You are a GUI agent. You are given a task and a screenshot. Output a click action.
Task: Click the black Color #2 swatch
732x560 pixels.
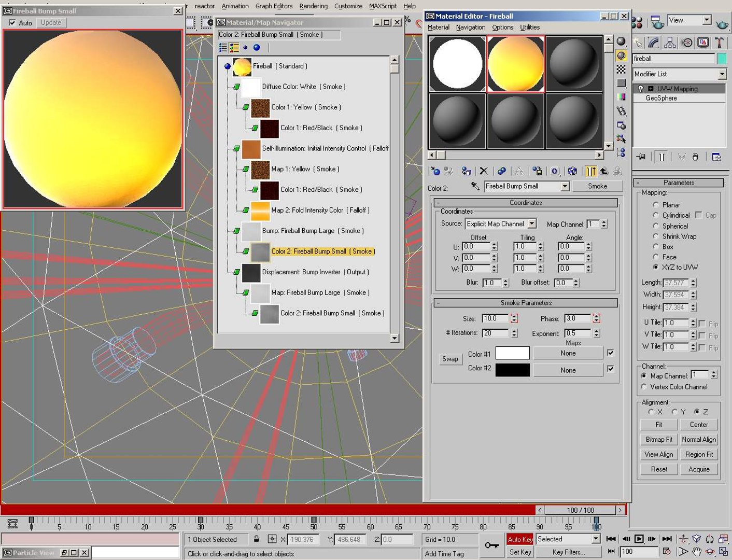(512, 370)
